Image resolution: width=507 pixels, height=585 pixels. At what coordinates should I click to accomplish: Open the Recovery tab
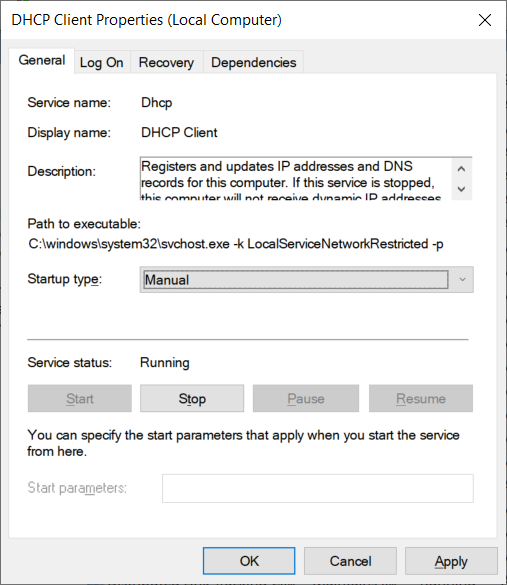click(x=166, y=62)
